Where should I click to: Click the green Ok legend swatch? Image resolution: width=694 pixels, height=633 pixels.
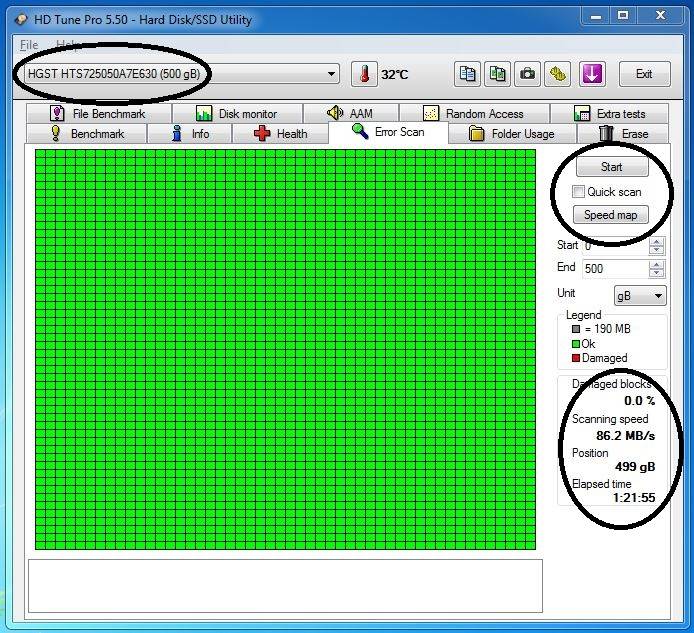tap(576, 344)
